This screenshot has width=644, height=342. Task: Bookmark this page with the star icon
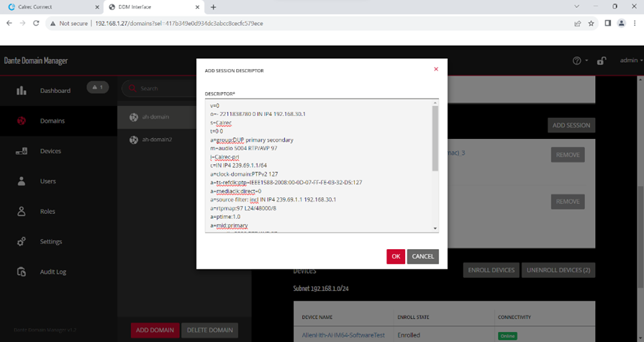591,24
